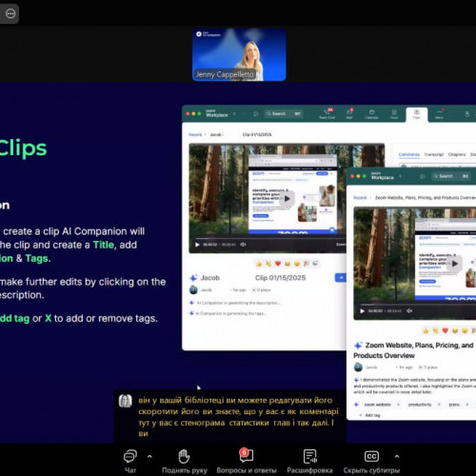
Task: Click seek bar of the Zoom Website clip player
Action: [x=418, y=305]
